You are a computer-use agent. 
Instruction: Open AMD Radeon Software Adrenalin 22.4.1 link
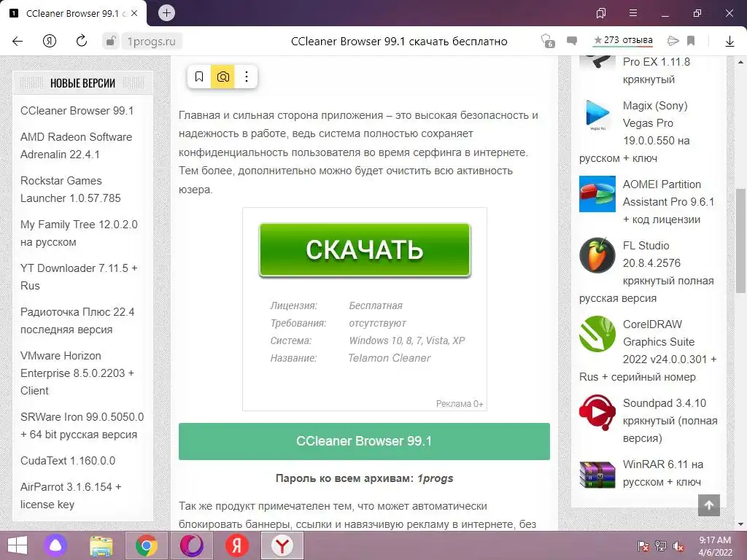pyautogui.click(x=76, y=145)
